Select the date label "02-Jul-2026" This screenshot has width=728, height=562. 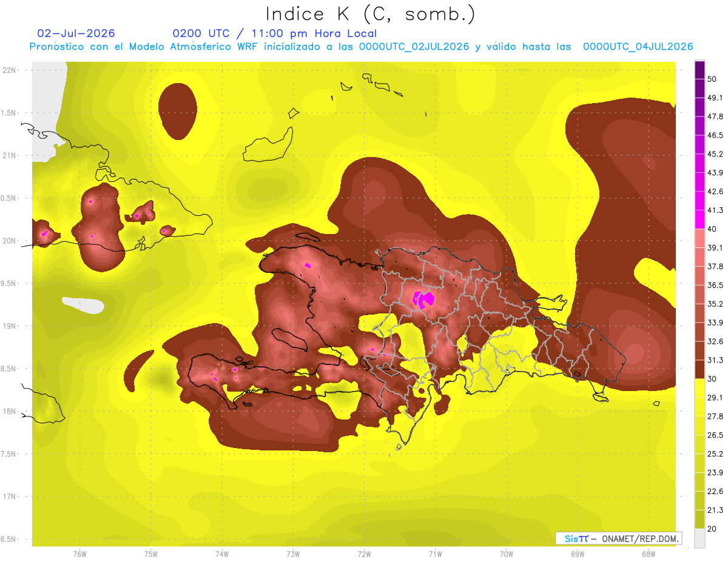(76, 33)
